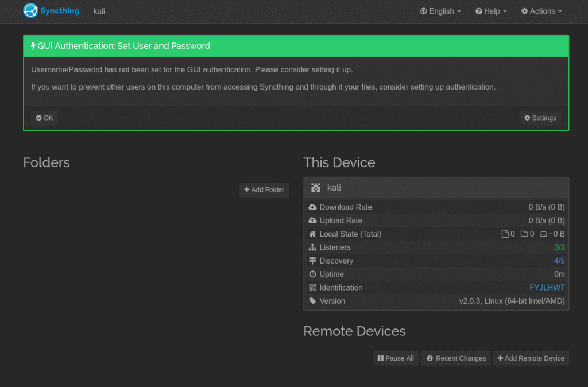Click the Remote Devices heading
Image resolution: width=588 pixels, height=387 pixels.
(354, 331)
